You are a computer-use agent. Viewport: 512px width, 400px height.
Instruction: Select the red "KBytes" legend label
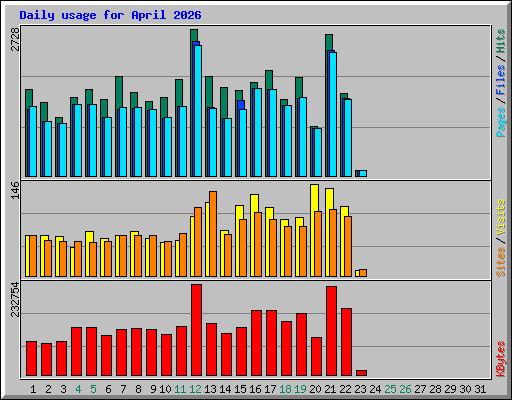point(501,359)
